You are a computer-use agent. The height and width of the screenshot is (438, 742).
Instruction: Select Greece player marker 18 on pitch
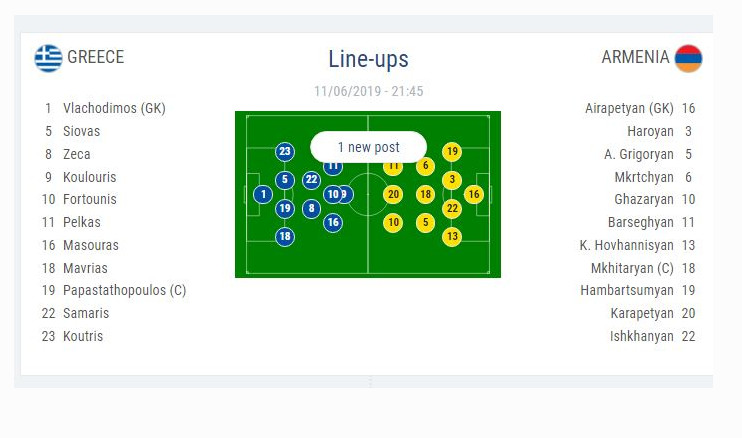[x=284, y=237]
